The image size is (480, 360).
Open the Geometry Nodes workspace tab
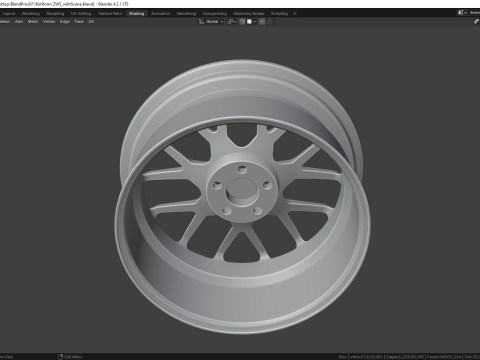point(249,14)
